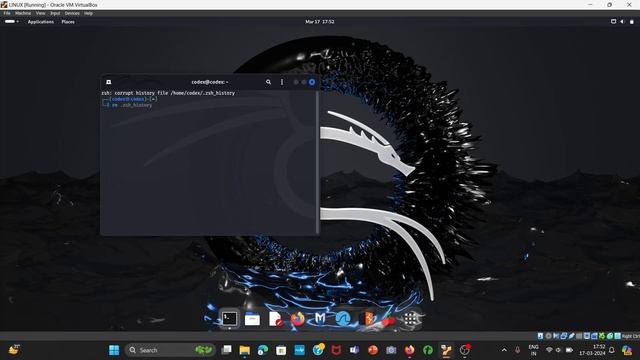The height and width of the screenshot is (360, 640).
Task: Click the volume icon in the Kali top bar
Action: (622, 22)
